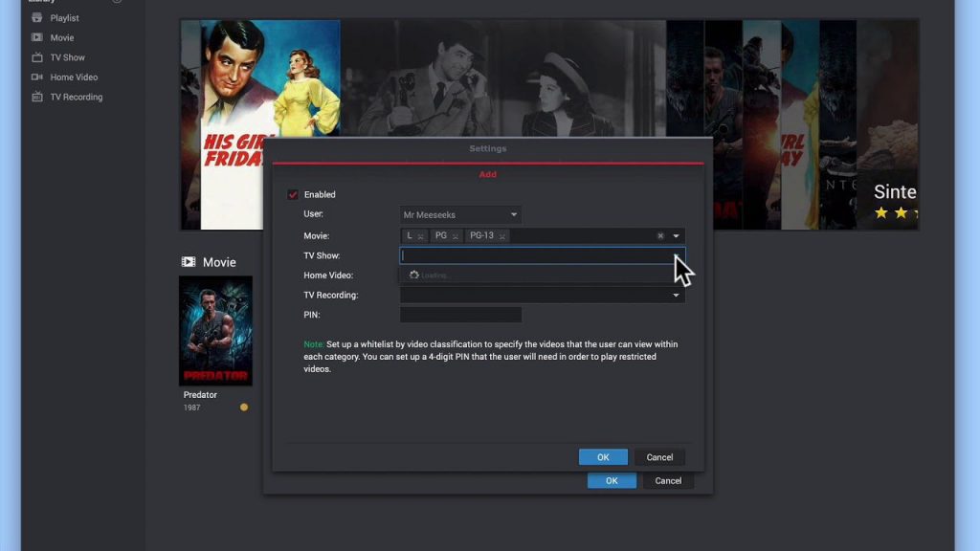Click the TV Recording icon in the sidebar
Image resolution: width=980 pixels, height=551 pixels.
tap(37, 97)
